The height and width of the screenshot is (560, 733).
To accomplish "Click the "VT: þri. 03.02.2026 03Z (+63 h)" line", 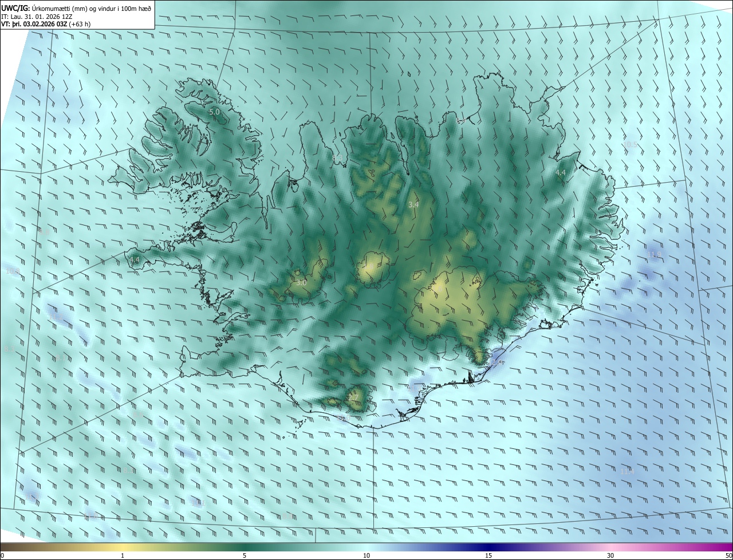I will [x=46, y=24].
